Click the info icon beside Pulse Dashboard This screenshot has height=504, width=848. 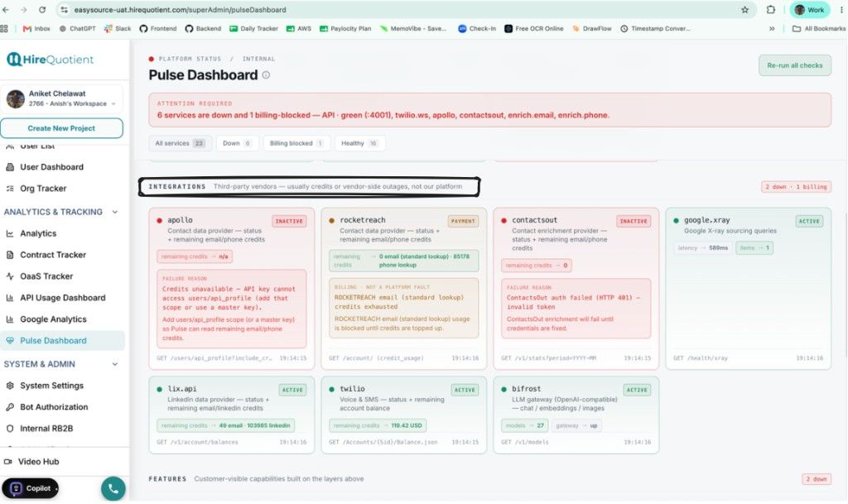point(266,75)
